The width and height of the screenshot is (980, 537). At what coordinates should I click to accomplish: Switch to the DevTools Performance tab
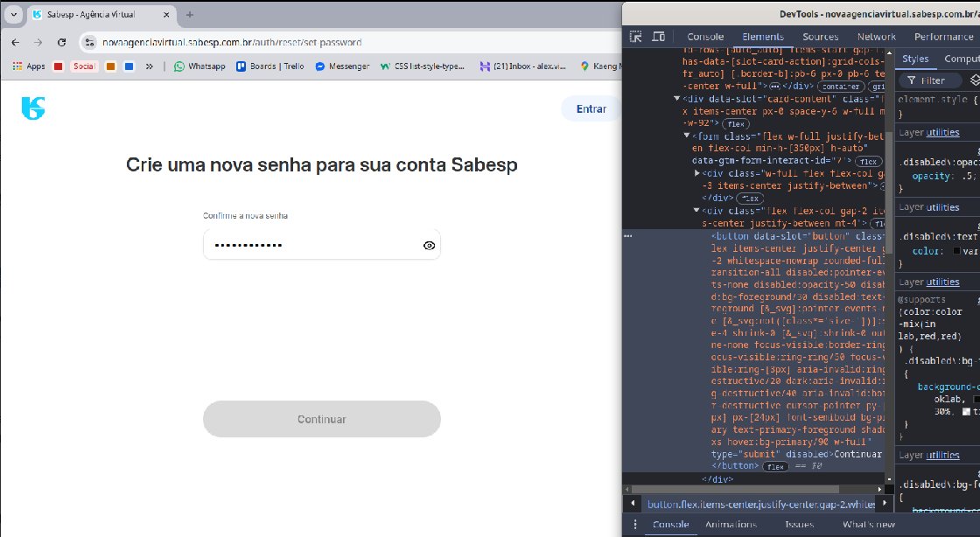coord(944,37)
